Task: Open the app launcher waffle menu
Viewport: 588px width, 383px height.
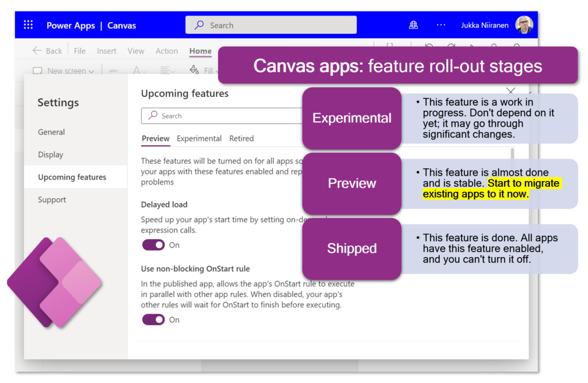Action: coord(28,25)
